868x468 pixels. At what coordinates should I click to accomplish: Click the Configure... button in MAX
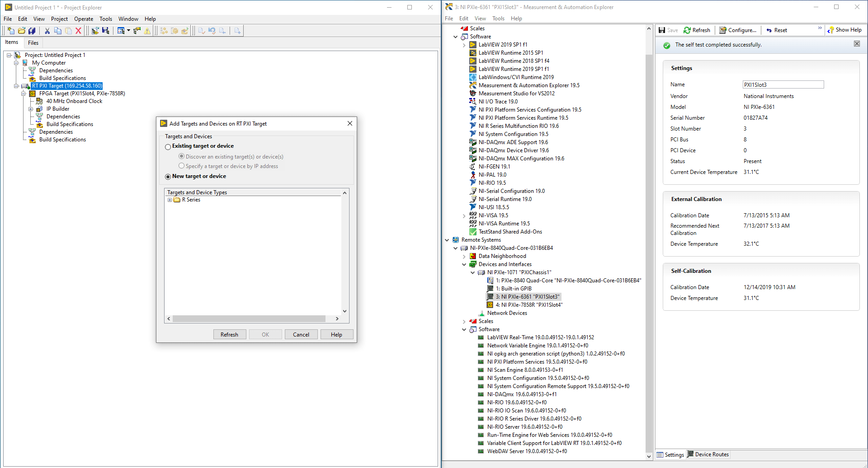[738, 30]
